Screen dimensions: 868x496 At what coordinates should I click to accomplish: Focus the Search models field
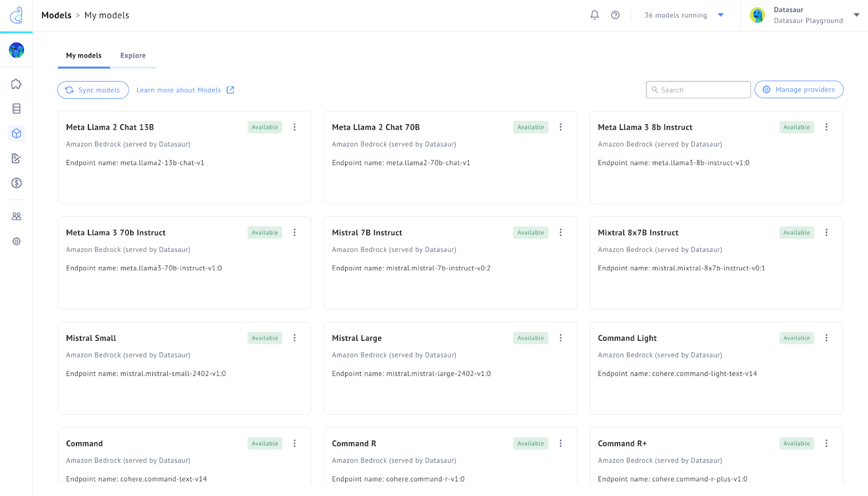[x=698, y=90]
